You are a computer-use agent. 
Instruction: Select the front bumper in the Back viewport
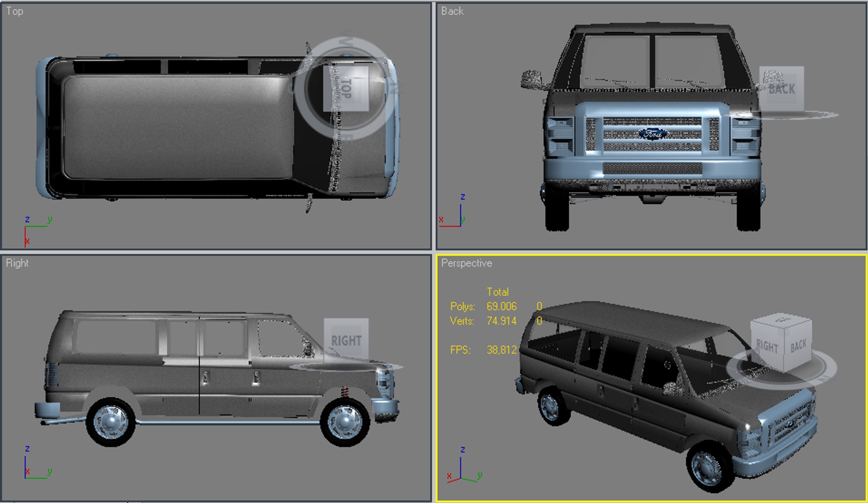pos(653,169)
